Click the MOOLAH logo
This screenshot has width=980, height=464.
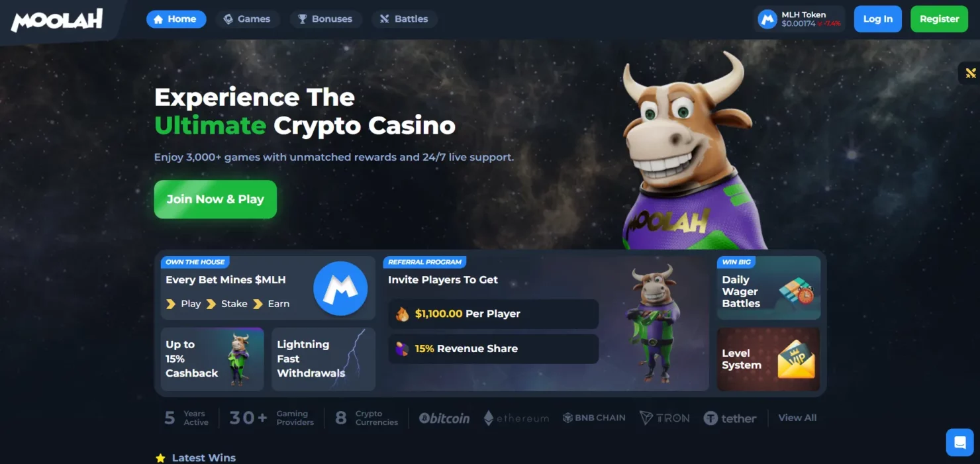click(x=57, y=19)
